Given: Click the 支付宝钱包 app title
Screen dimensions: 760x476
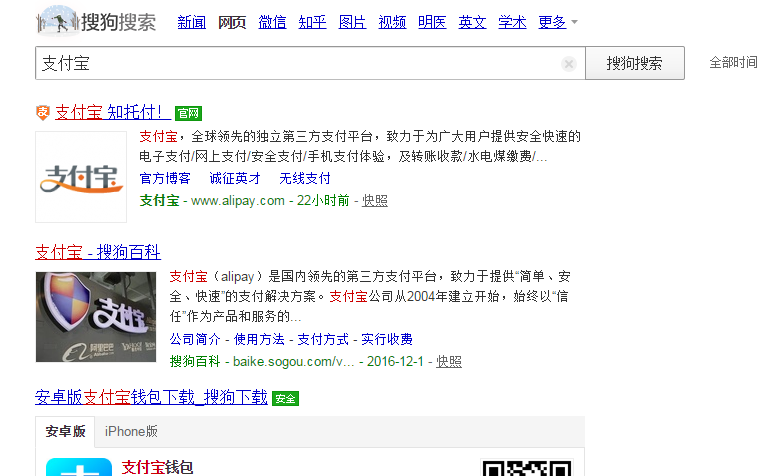Looking at the screenshot, I should pyautogui.click(x=157, y=467).
